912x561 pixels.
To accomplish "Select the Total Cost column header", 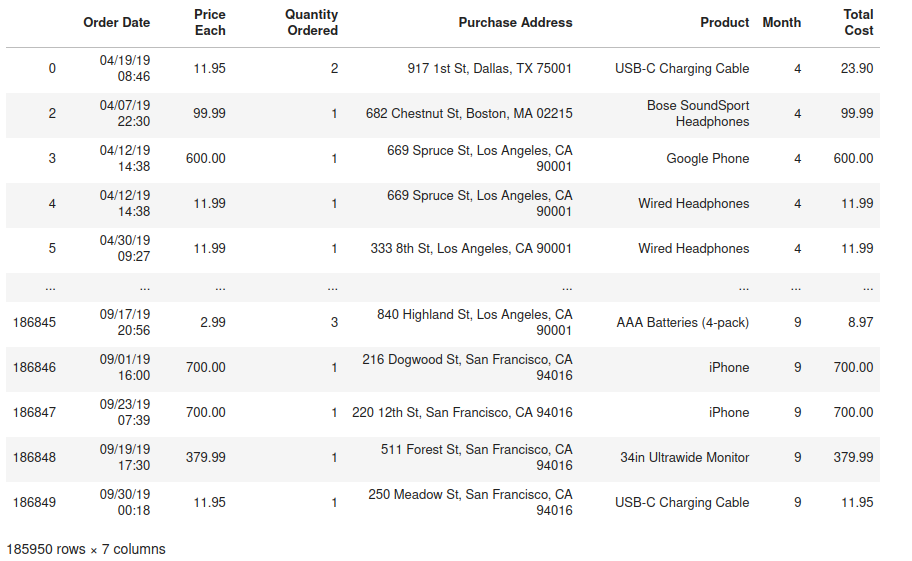I will coord(858,22).
